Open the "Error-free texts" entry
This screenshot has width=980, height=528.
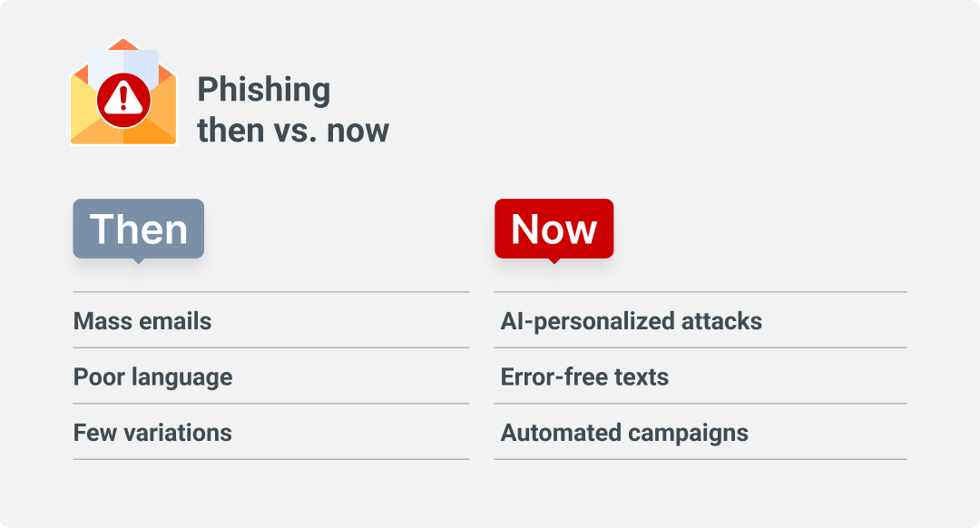(x=584, y=376)
